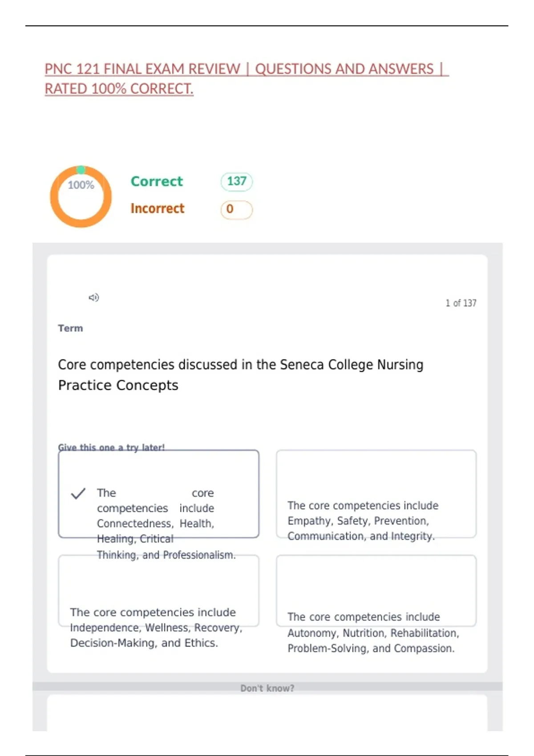This screenshot has height=756, width=534.
Task: Select the Connectedness, Health, Healing answer card
Action: 158,494
